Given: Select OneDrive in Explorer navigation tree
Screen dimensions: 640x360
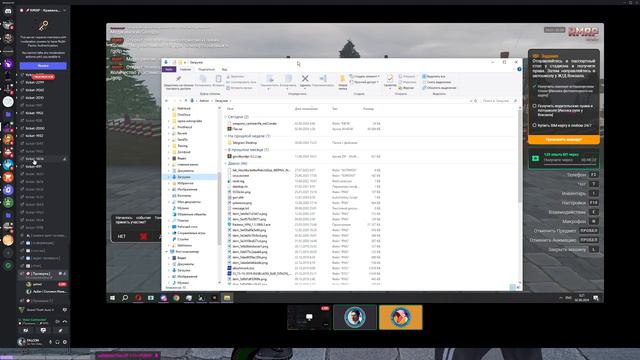Looking at the screenshot, I should coord(184,115).
